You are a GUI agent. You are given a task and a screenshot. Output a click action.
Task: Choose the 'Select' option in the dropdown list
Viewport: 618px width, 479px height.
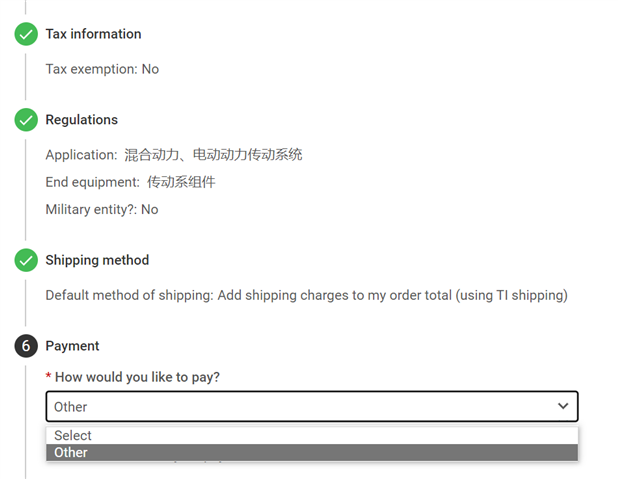click(x=73, y=436)
